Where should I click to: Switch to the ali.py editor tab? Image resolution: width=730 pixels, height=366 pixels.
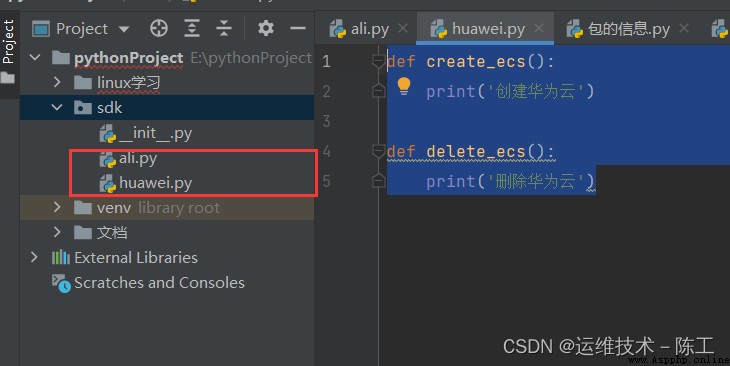[x=359, y=29]
